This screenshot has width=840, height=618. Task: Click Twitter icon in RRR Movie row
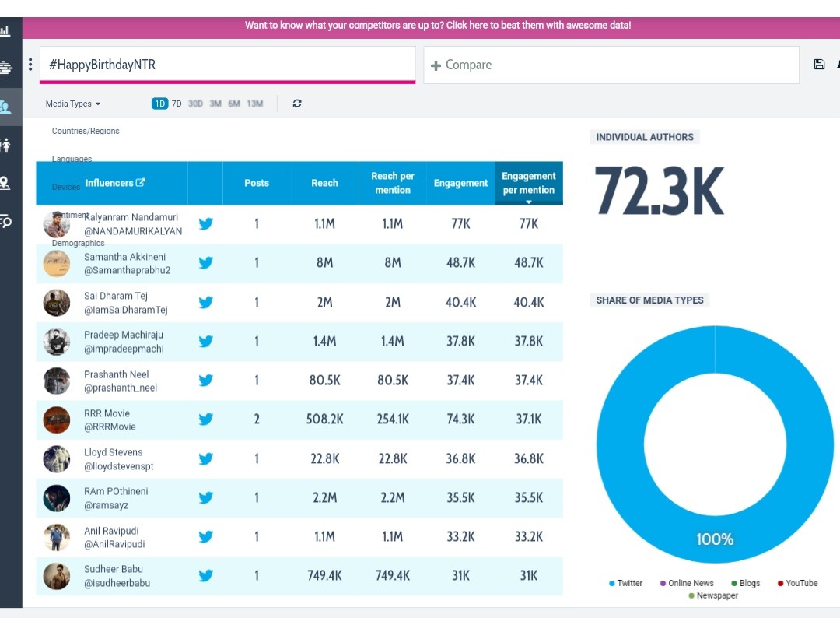[x=205, y=420]
